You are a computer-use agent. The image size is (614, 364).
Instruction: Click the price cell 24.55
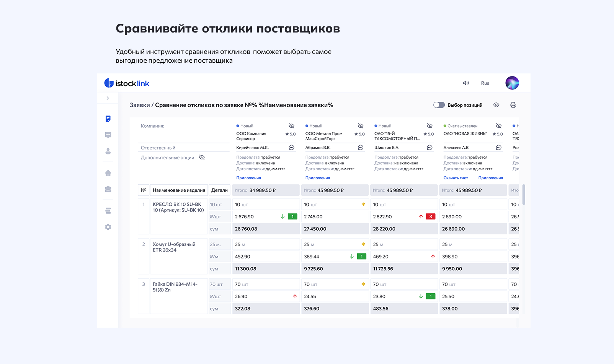[335, 296]
